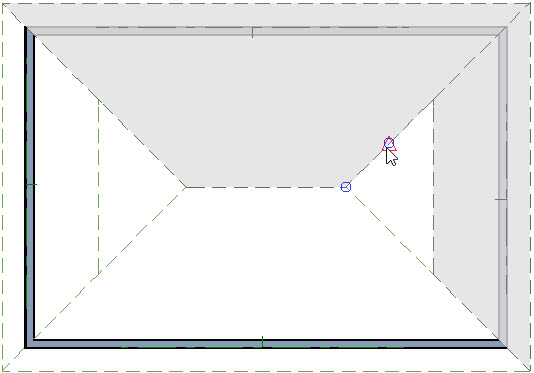Select the top exterior wall
The width and height of the screenshot is (534, 373).
[x=266, y=31]
